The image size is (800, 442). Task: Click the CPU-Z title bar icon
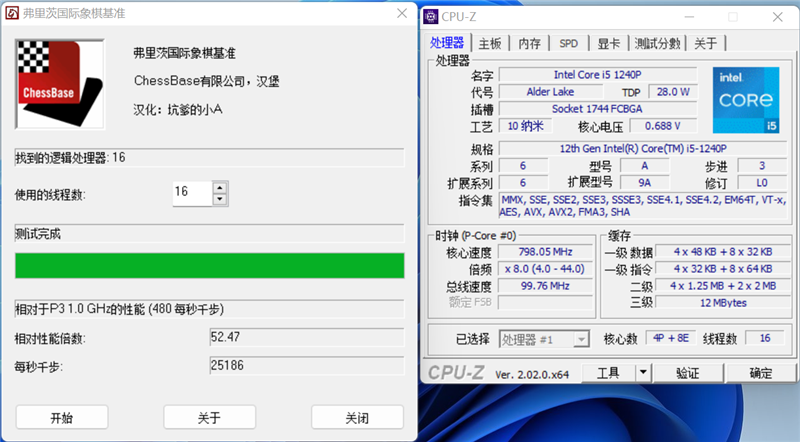431,16
